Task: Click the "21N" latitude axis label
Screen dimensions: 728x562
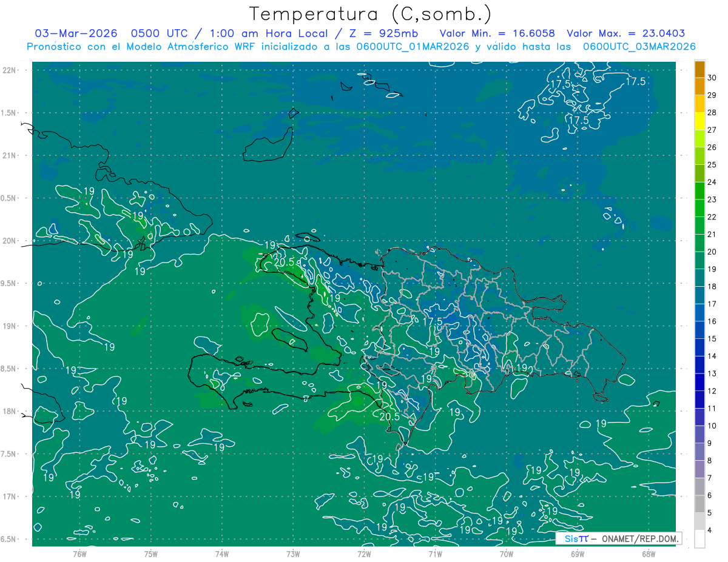Action: (10, 155)
